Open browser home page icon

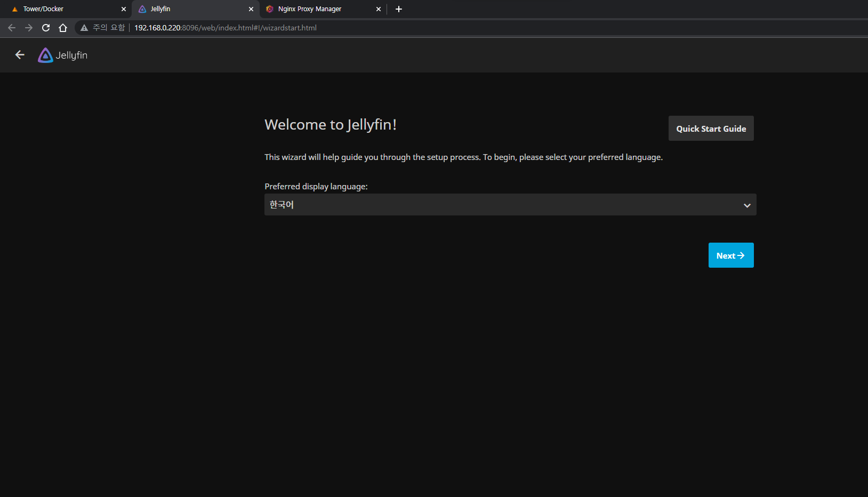tap(63, 28)
